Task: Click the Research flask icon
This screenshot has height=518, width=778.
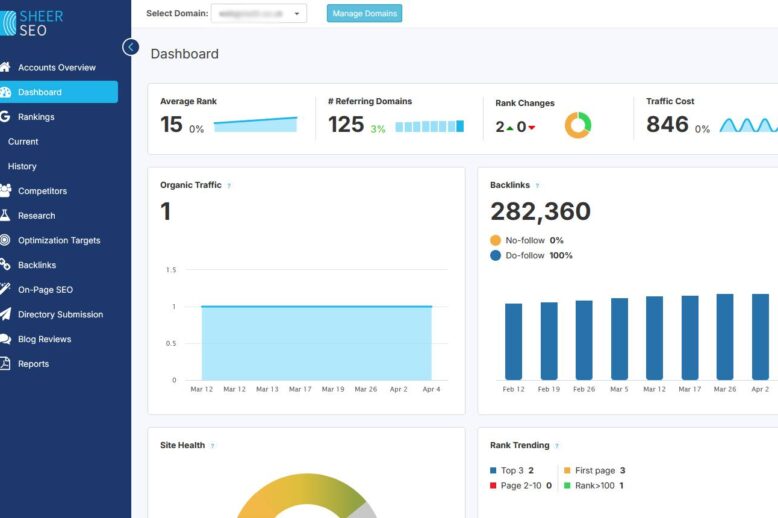Action: point(5,216)
